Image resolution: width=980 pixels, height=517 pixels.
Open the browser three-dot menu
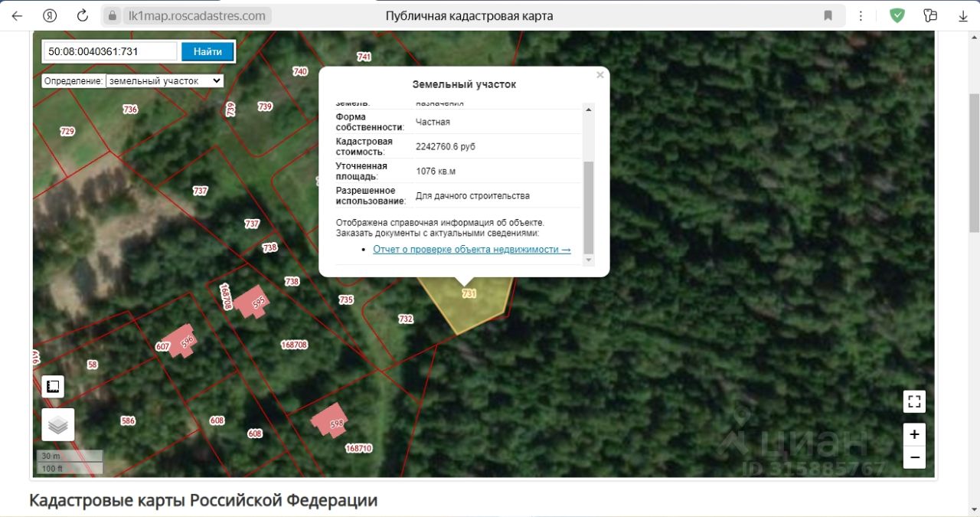861,15
